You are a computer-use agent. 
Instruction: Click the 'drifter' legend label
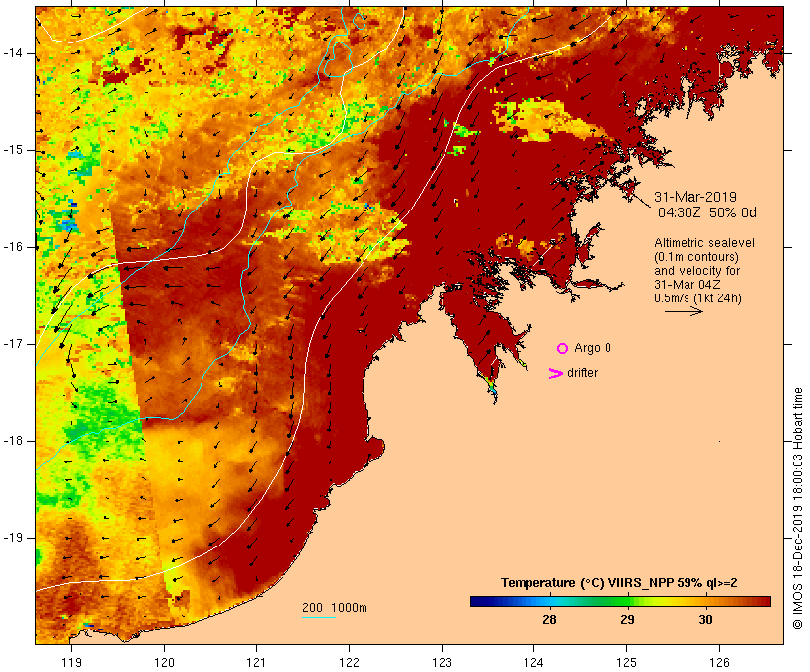click(582, 373)
